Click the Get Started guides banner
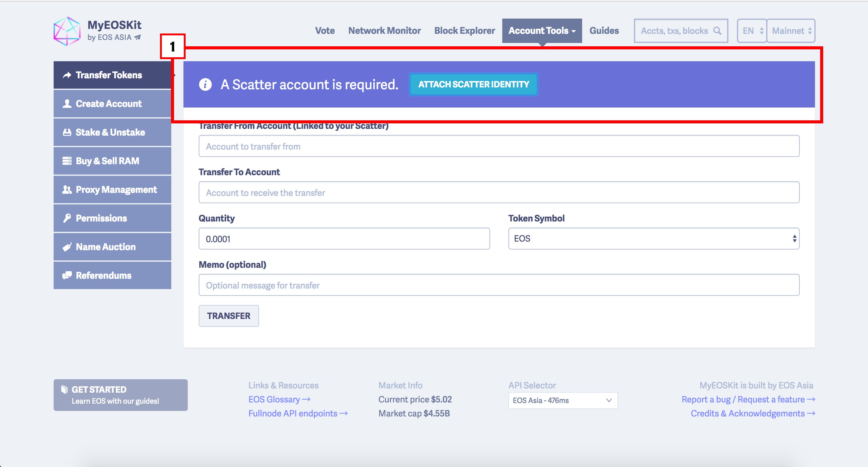 (x=120, y=395)
